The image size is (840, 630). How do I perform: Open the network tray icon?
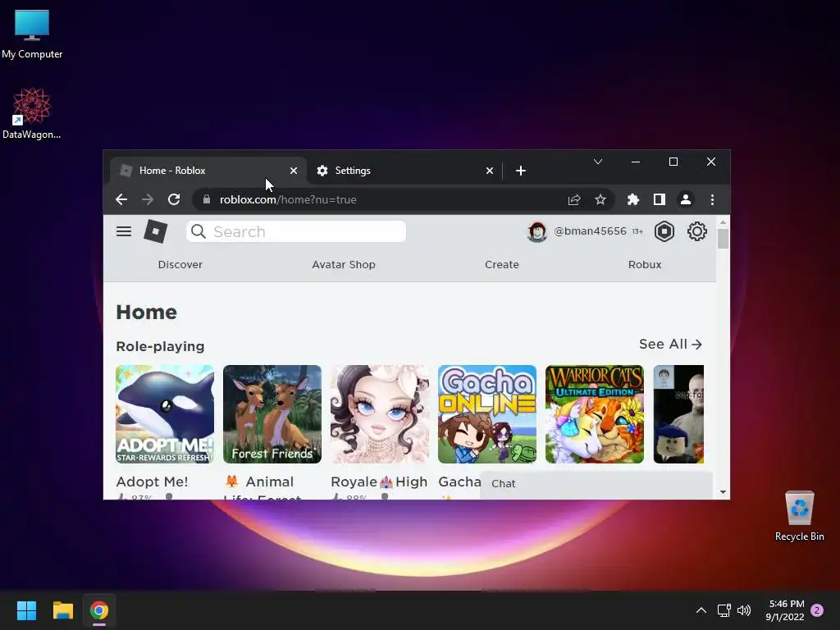coord(724,610)
